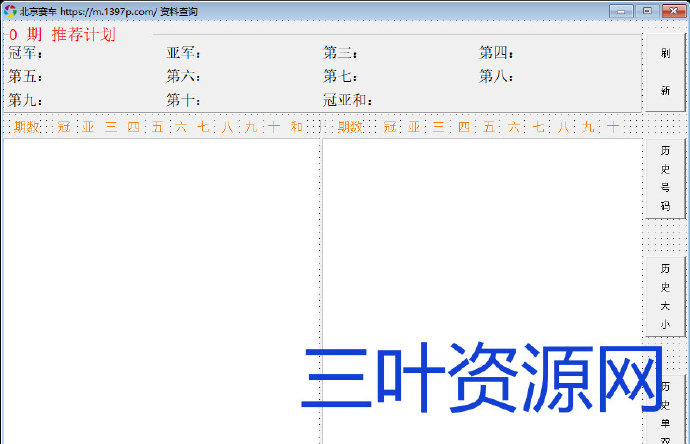This screenshot has height=444, width=690.
Task: Click the empty list under the 和 header
Action: (161, 291)
